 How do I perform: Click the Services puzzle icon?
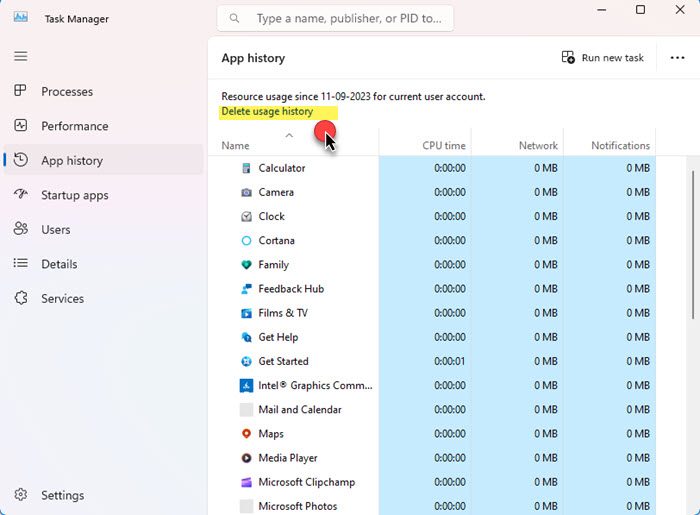tap(21, 298)
